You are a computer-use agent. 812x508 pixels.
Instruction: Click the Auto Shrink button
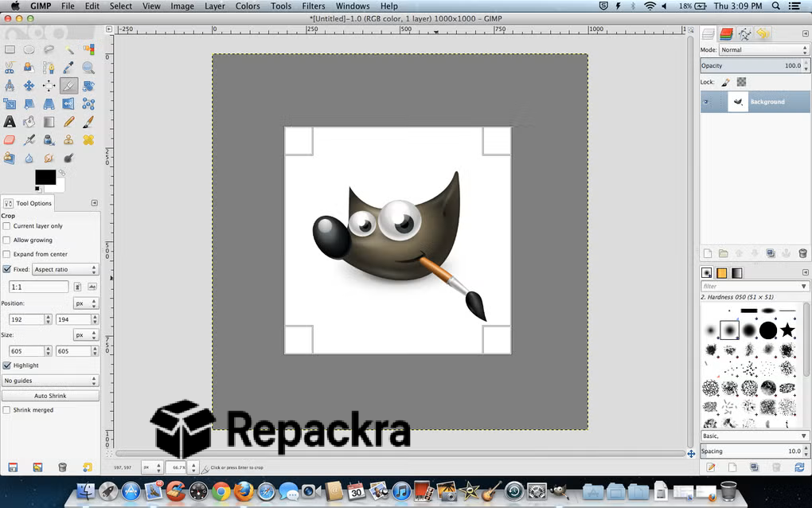50,396
